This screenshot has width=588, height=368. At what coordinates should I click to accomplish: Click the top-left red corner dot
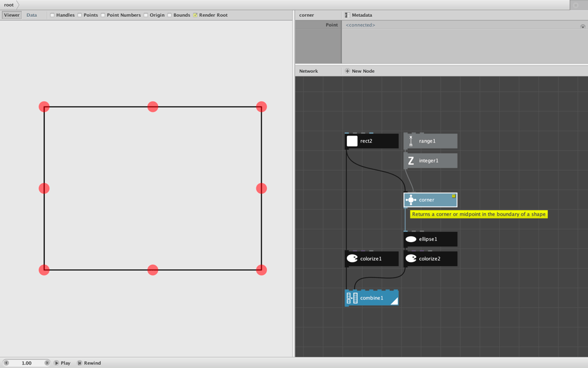44,107
